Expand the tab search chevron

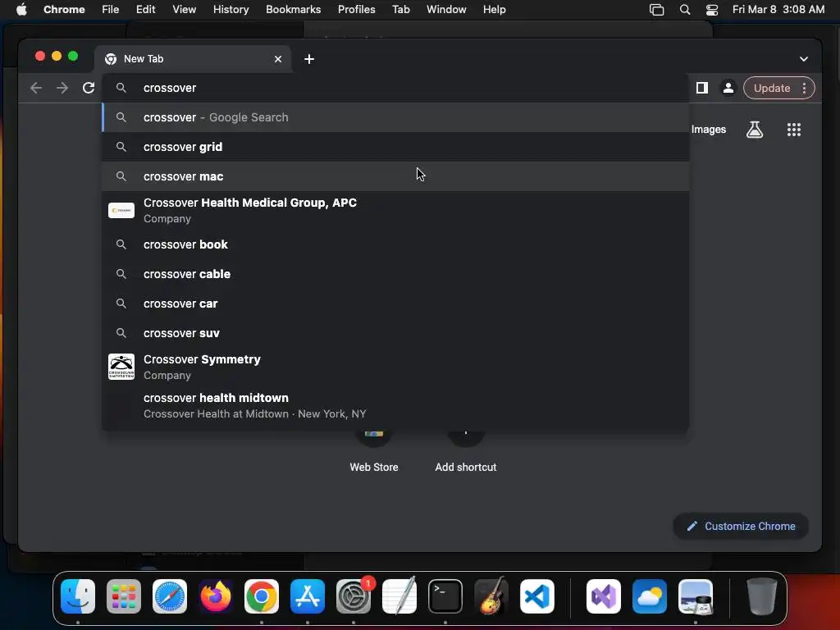804,59
